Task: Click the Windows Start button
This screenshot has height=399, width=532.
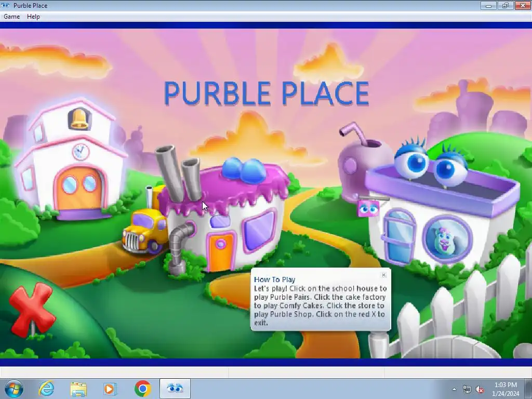Action: coord(14,389)
